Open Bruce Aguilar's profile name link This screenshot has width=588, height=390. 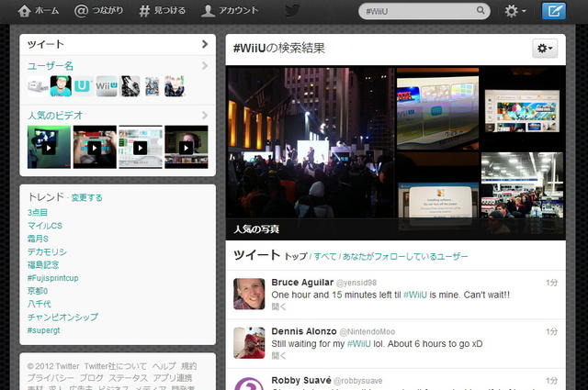[302, 282]
